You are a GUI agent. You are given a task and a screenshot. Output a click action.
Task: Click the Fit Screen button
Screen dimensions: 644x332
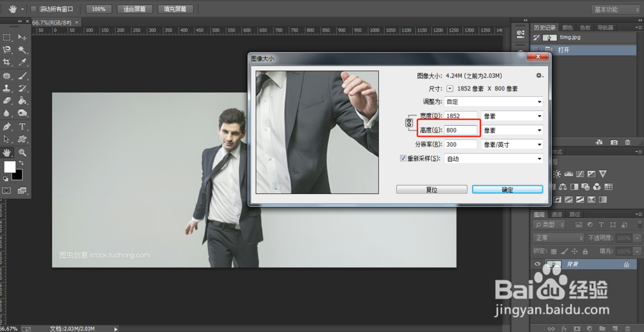[135, 9]
